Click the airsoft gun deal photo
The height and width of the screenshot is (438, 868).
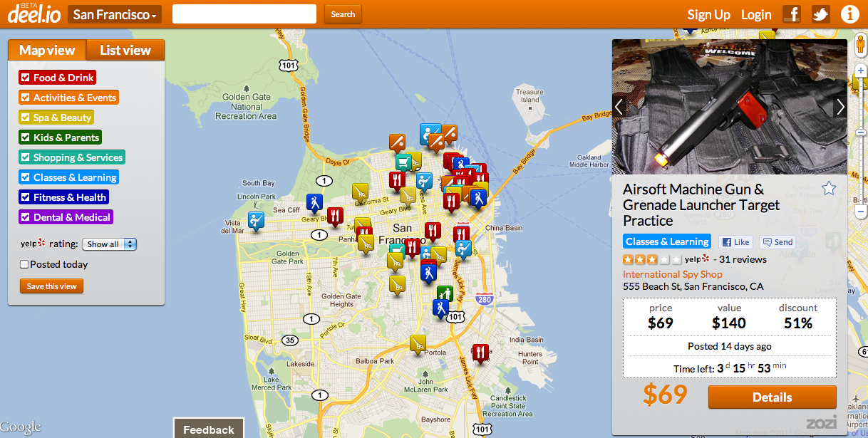[729, 107]
